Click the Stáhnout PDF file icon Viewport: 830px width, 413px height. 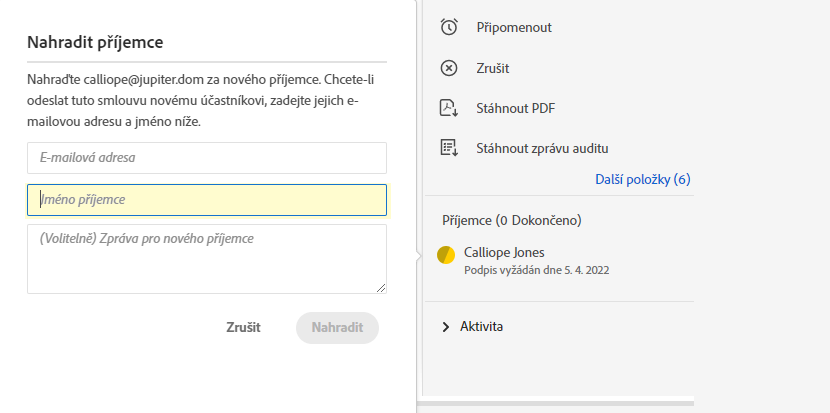tap(449, 108)
